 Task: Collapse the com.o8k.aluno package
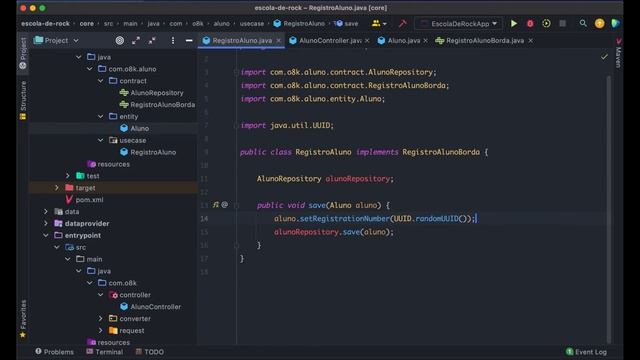[90, 69]
